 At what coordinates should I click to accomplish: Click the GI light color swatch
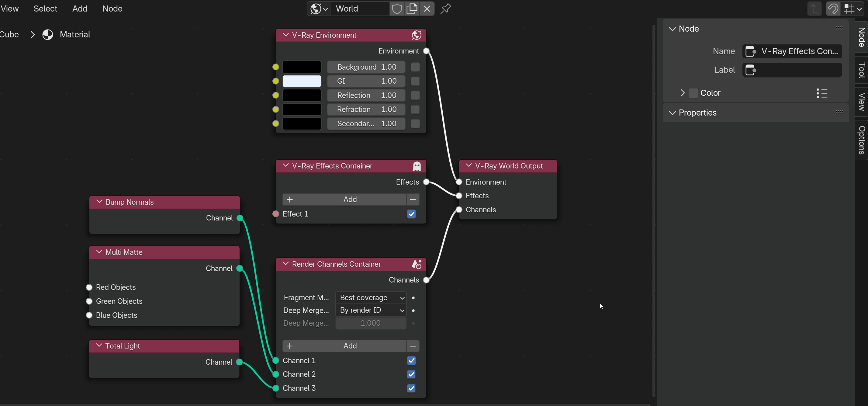pos(302,81)
